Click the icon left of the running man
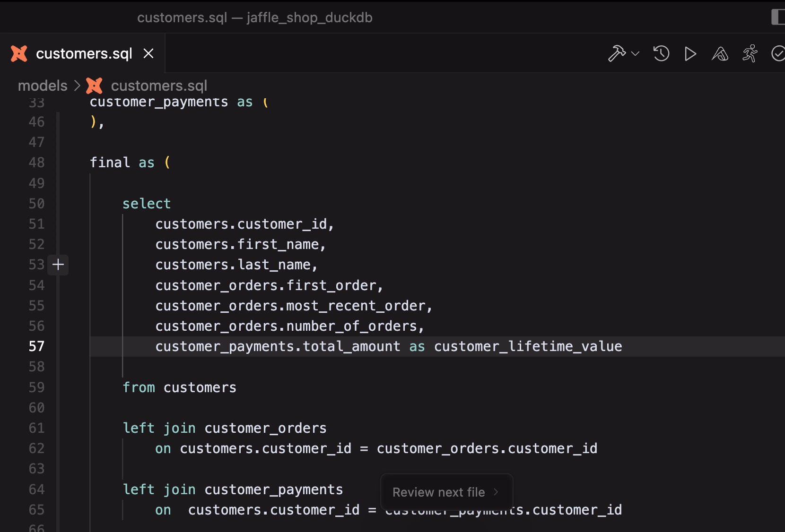This screenshot has width=785, height=532. tap(720, 54)
